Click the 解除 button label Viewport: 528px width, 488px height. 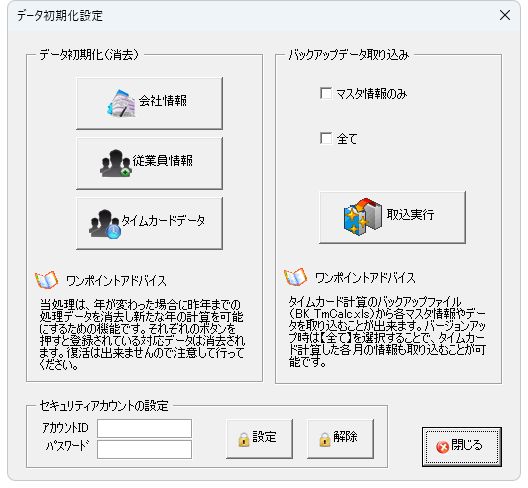[345, 437]
